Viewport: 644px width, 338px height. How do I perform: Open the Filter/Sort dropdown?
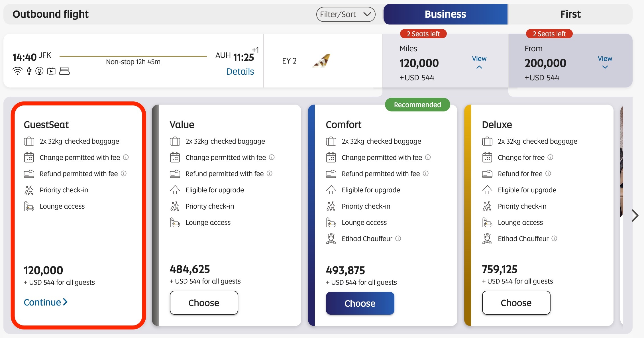click(346, 14)
